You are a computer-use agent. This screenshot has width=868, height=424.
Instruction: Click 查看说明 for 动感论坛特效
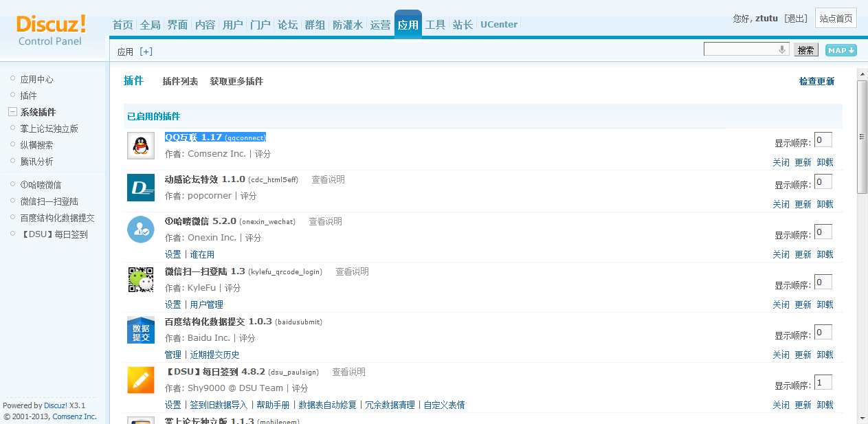point(328,179)
